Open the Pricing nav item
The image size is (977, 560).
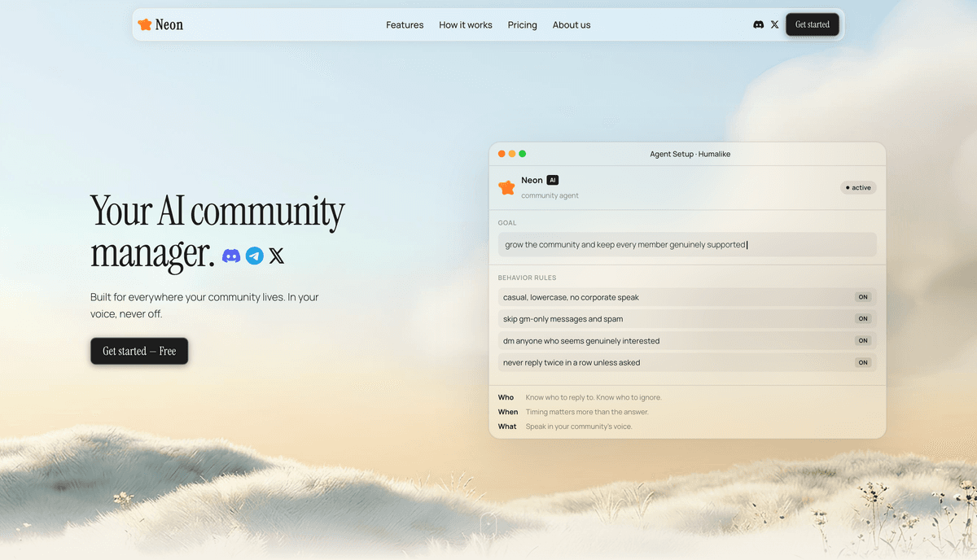pyautogui.click(x=523, y=24)
